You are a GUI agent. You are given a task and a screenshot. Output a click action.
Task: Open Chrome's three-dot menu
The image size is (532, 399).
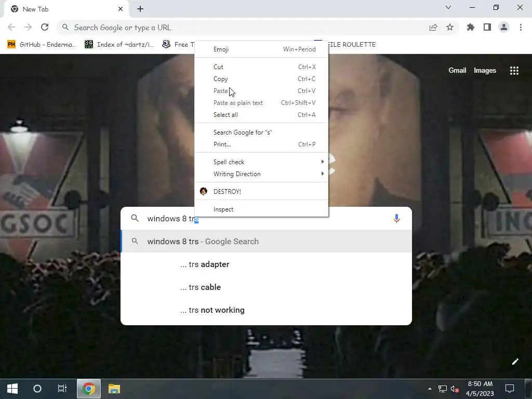click(521, 27)
